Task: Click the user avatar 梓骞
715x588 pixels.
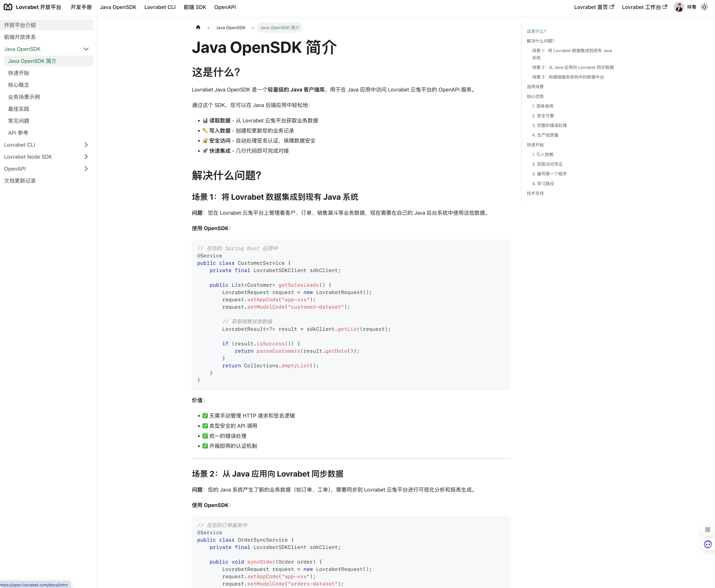Action: click(x=679, y=7)
